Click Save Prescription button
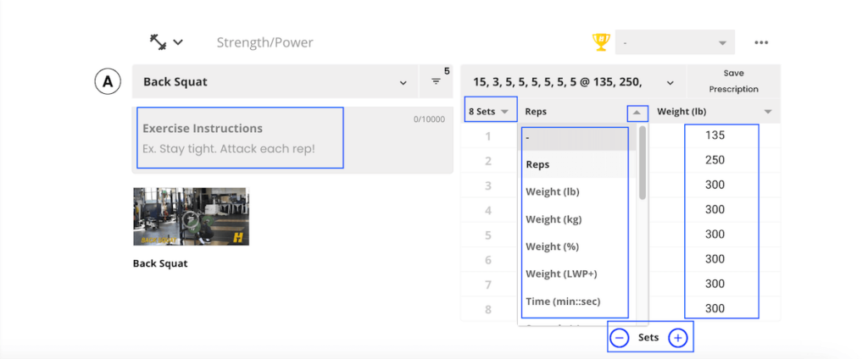Image resolution: width=868 pixels, height=359 pixels. pyautogui.click(x=733, y=81)
